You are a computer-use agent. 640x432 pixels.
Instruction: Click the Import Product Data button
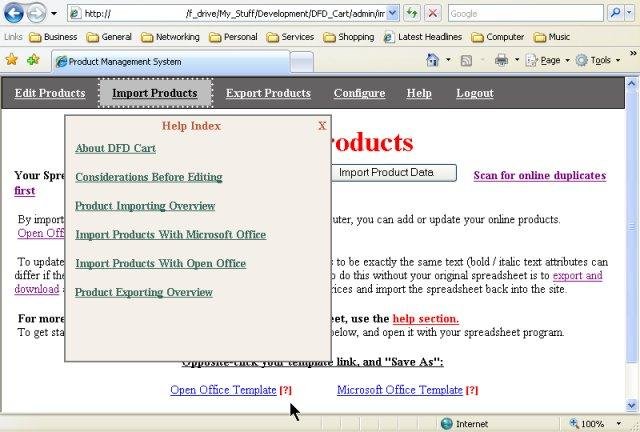(x=393, y=173)
